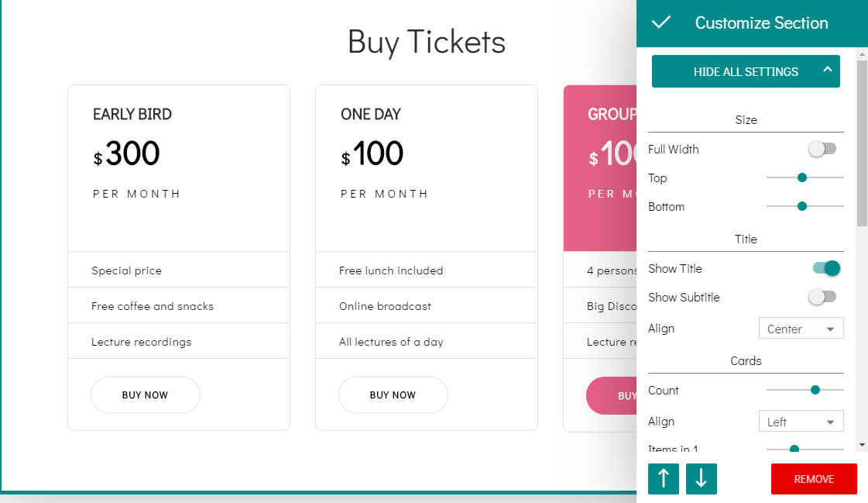Collapse settings with the chevron-up icon
This screenshot has height=503, width=868.
[x=827, y=71]
